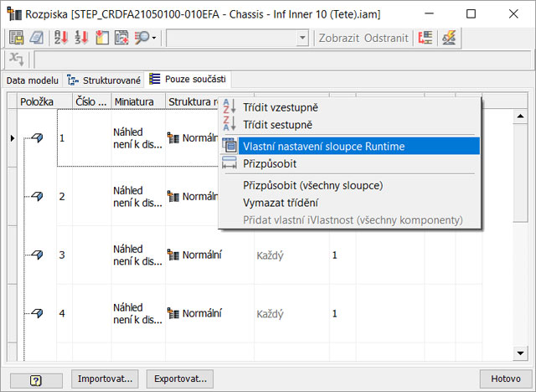
Task: Click the Exportovat... button
Action: 180,379
